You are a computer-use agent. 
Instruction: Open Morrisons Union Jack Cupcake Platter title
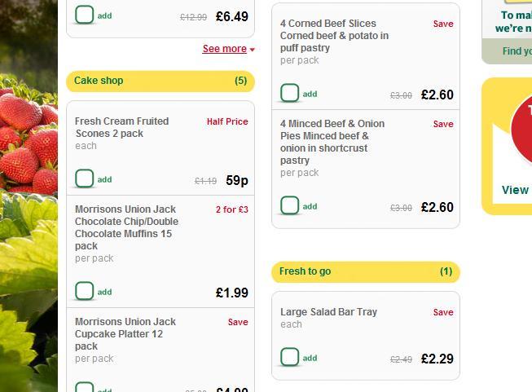(125, 333)
